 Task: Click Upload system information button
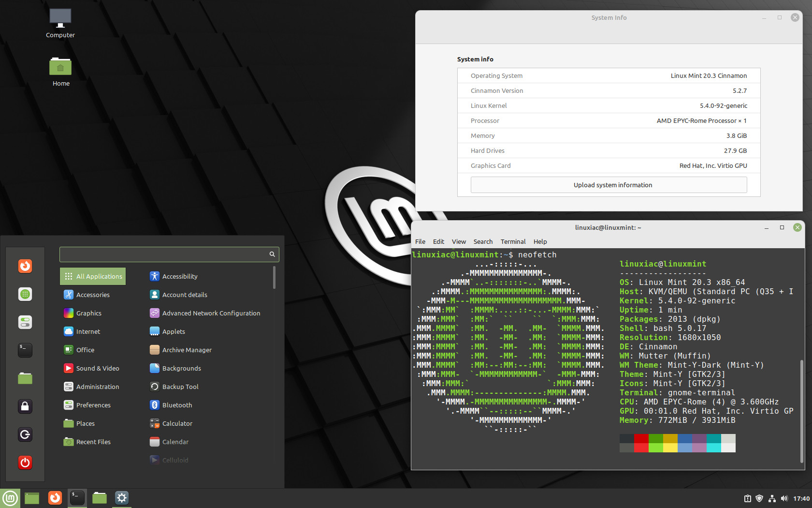click(609, 185)
